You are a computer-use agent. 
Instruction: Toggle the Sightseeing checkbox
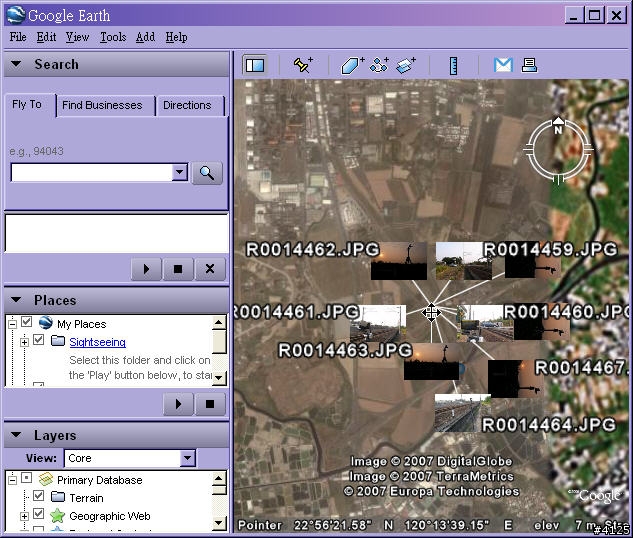(x=39, y=340)
